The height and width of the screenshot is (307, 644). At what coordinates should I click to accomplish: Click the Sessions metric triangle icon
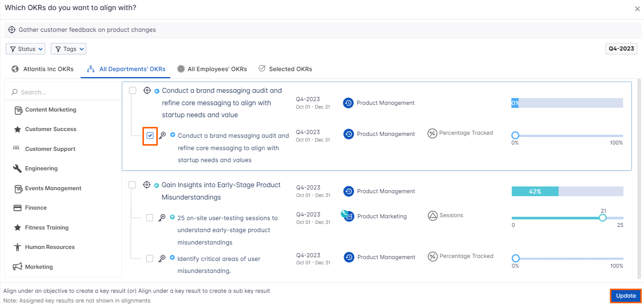pos(433,216)
